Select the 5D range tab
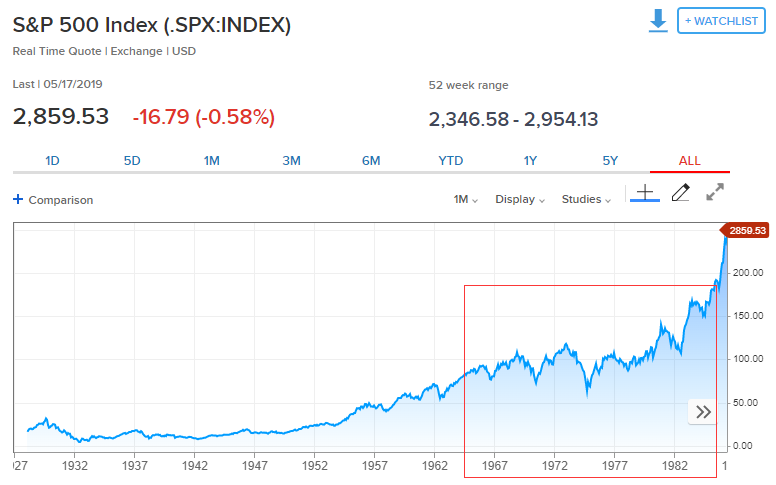776x485 pixels. coord(132,160)
